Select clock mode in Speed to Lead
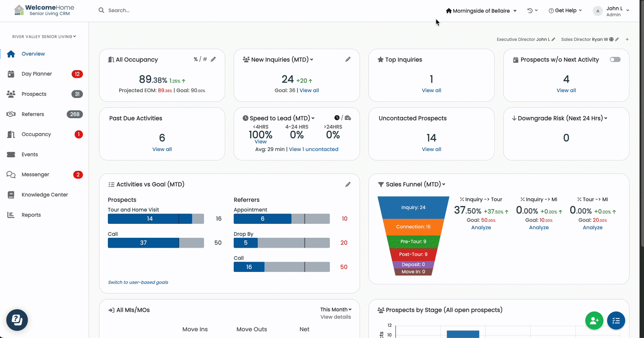This screenshot has height=338, width=644. (x=337, y=118)
